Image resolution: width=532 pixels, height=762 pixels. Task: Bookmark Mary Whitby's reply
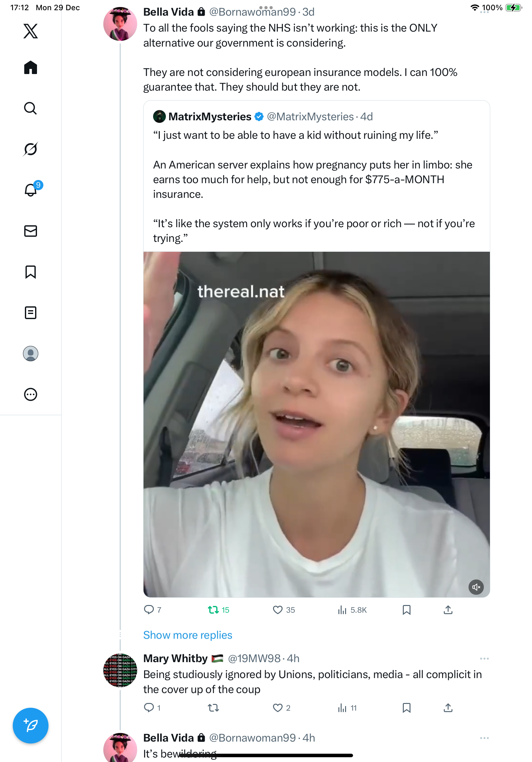(x=406, y=708)
